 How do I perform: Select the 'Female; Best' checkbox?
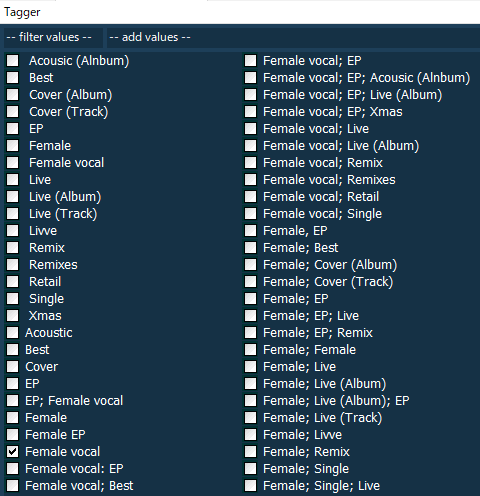[250, 247]
